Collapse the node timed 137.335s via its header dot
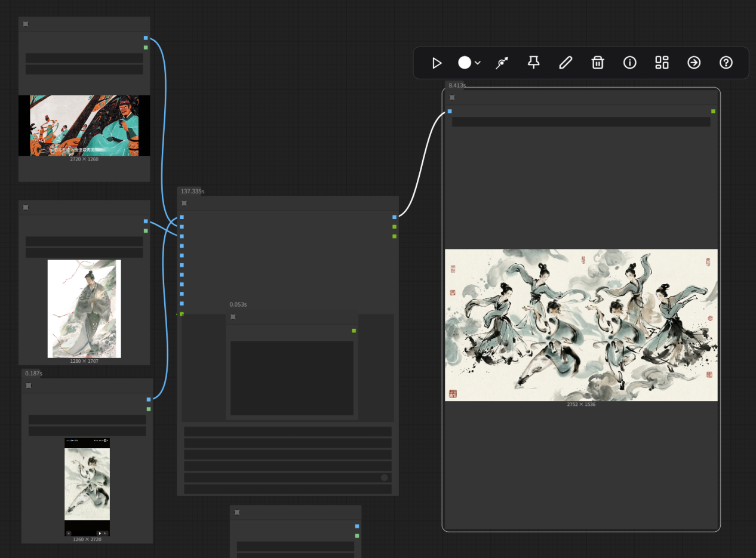Image resolution: width=756 pixels, height=558 pixels. 184,204
